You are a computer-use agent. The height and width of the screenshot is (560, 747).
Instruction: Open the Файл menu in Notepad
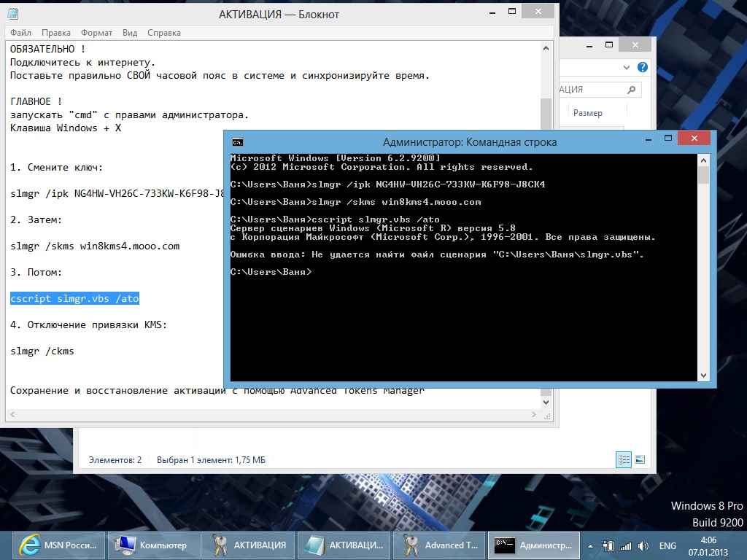pyautogui.click(x=20, y=33)
